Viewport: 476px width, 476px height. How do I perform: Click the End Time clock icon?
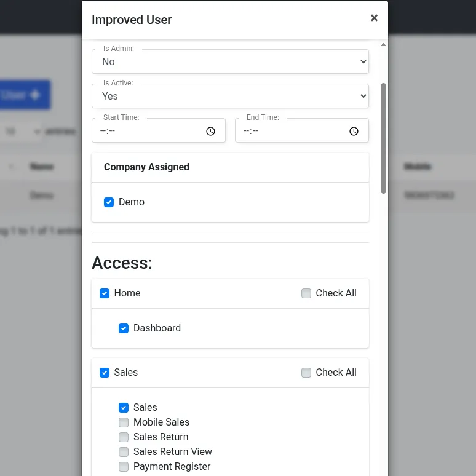(354, 131)
